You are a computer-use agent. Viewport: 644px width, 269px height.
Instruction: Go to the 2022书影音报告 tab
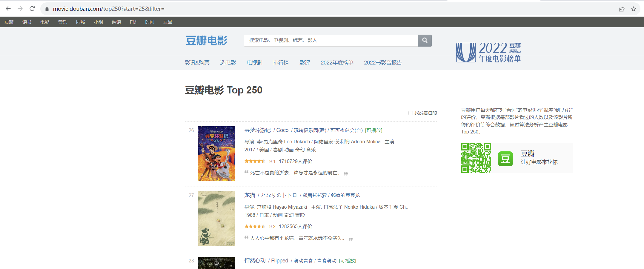click(383, 62)
